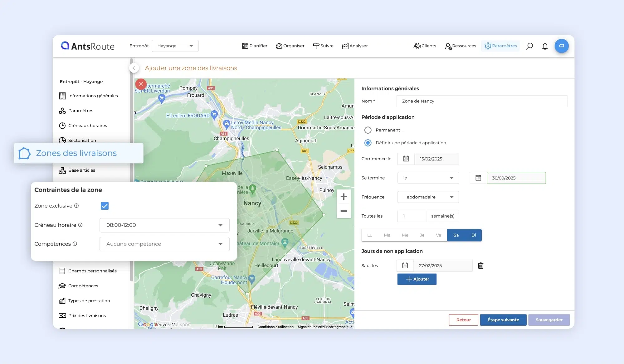
Task: Open the start date calendar icon
Action: coord(406,159)
